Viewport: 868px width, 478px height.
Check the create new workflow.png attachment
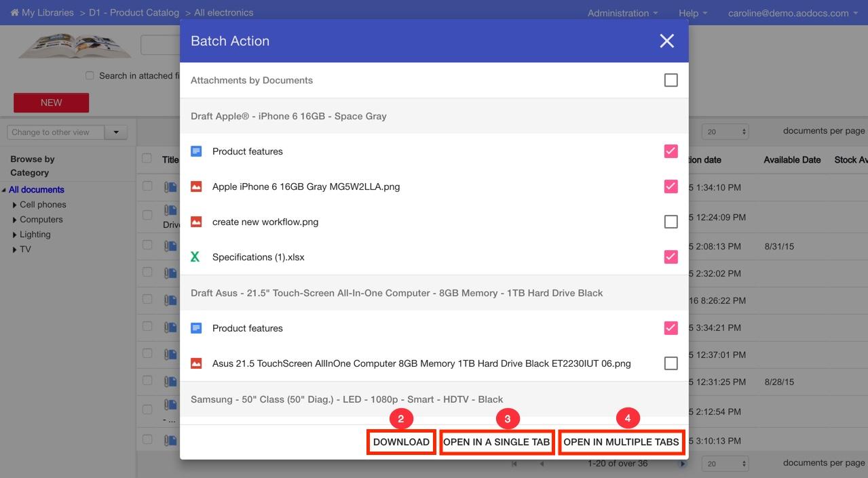coord(671,222)
